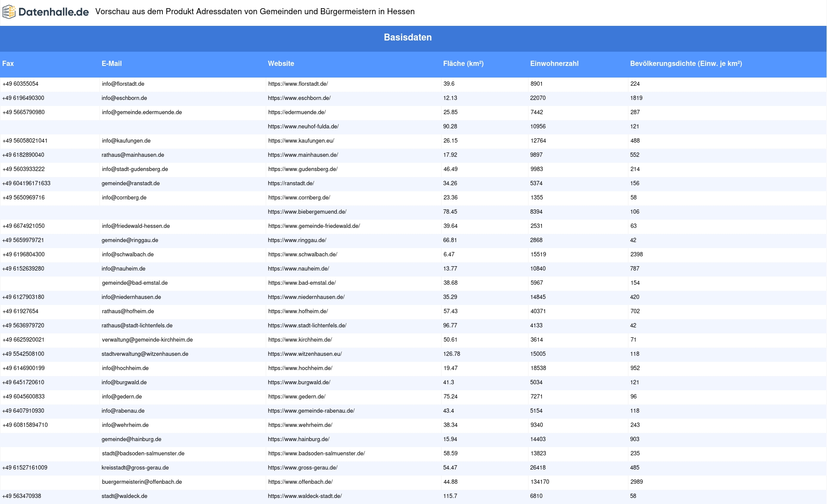The height and width of the screenshot is (504, 827).
Task: Click the Vorschau product title text
Action: point(255,12)
